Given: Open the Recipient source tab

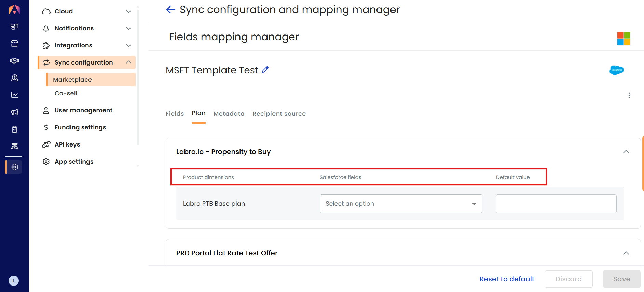Looking at the screenshot, I should click(279, 114).
